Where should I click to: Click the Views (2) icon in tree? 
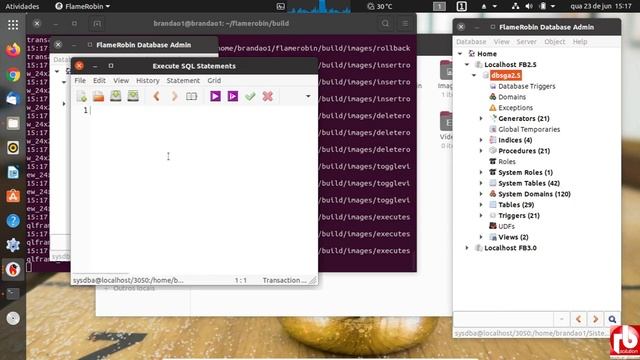pyautogui.click(x=493, y=237)
